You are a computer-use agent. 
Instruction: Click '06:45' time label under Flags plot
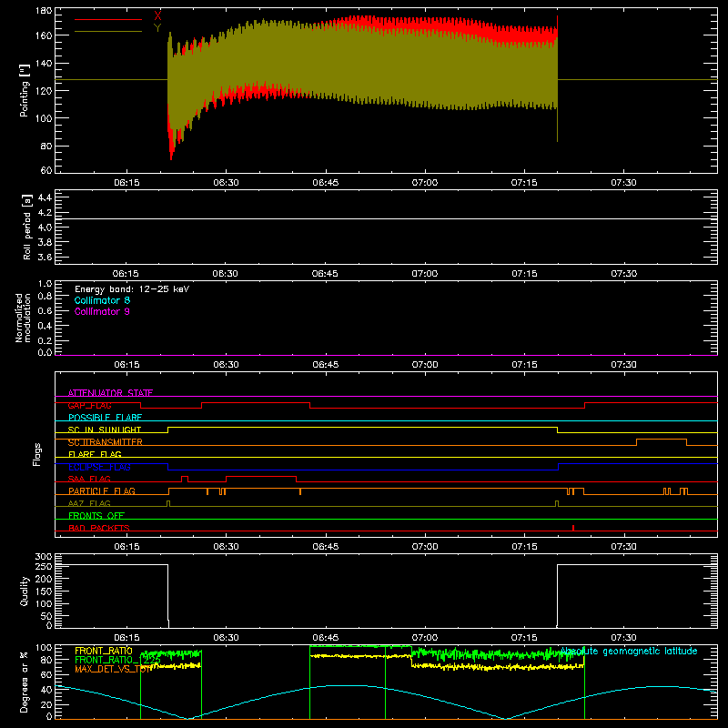pos(326,547)
